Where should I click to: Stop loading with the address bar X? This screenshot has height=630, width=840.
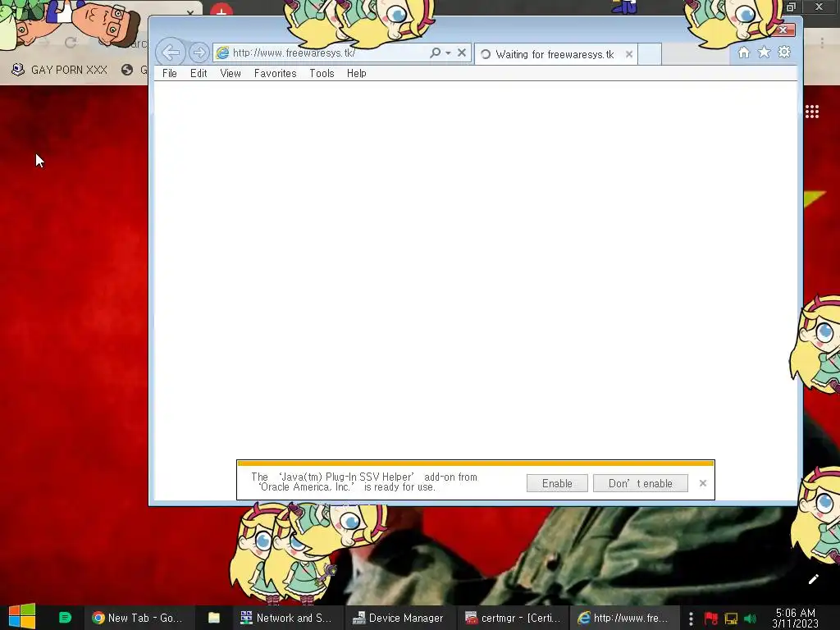pos(462,52)
